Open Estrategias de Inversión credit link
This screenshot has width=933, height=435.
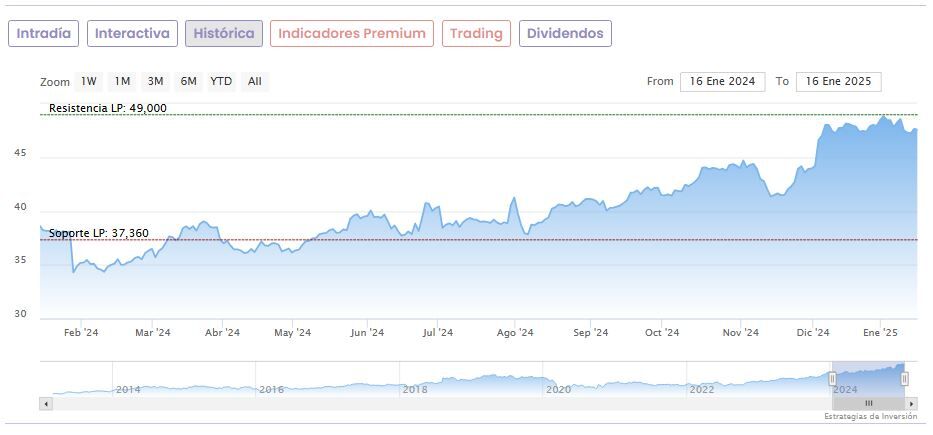(870, 416)
